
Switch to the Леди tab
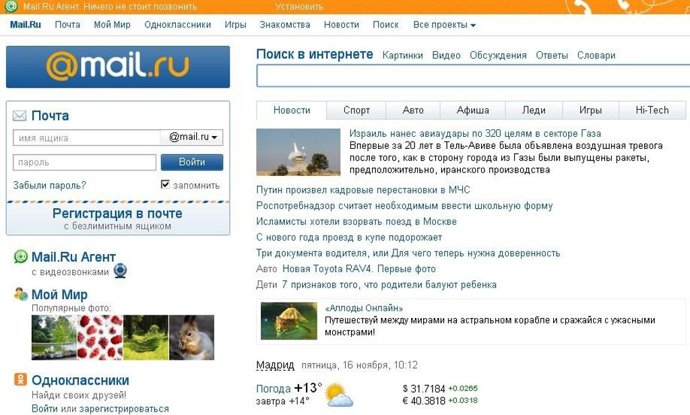pyautogui.click(x=534, y=110)
